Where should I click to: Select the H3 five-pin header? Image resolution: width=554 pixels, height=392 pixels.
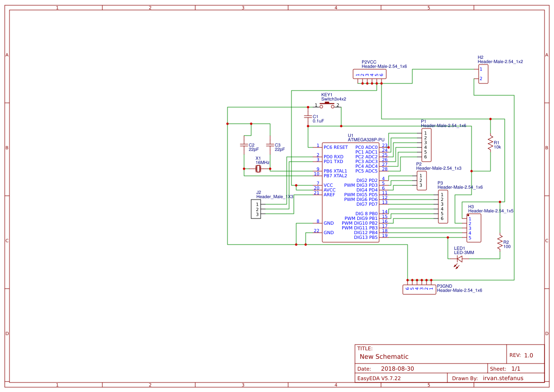(473, 228)
